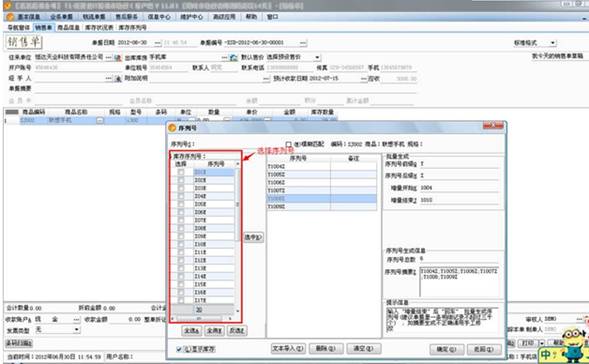
Task: Tick the checkbox for the second inventory serial row
Action: pos(181,180)
